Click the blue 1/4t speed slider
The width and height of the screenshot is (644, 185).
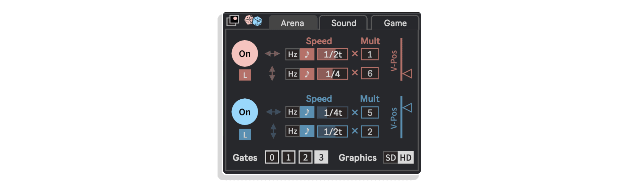333,112
